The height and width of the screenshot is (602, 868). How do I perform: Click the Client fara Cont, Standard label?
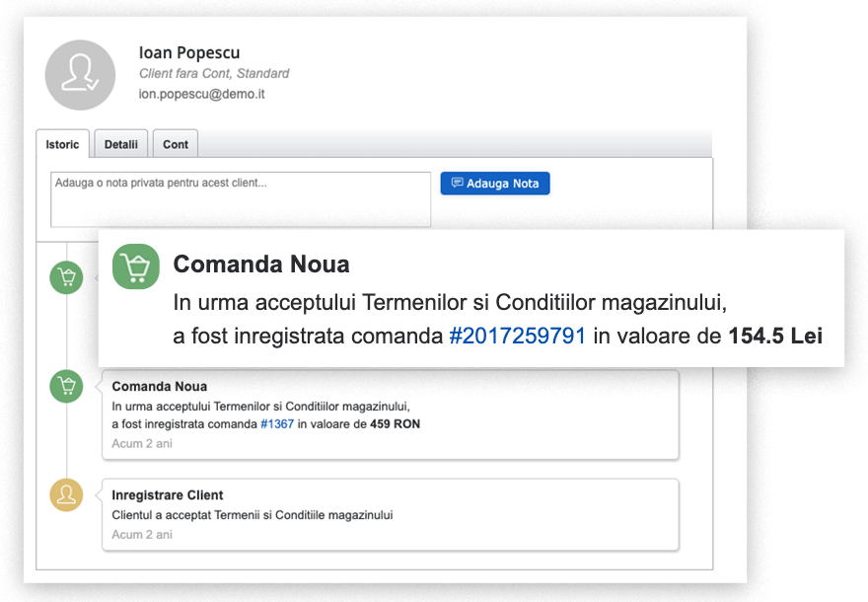pyautogui.click(x=214, y=74)
